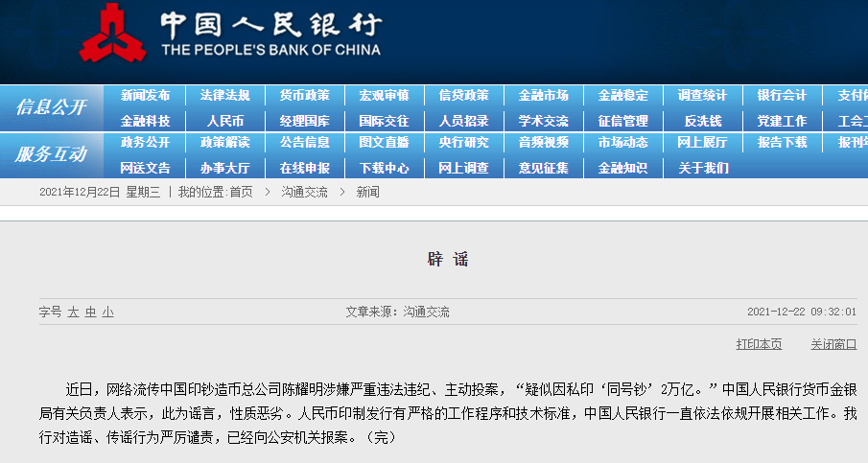
Task: Go to 下载中心 page
Action: click(x=384, y=168)
